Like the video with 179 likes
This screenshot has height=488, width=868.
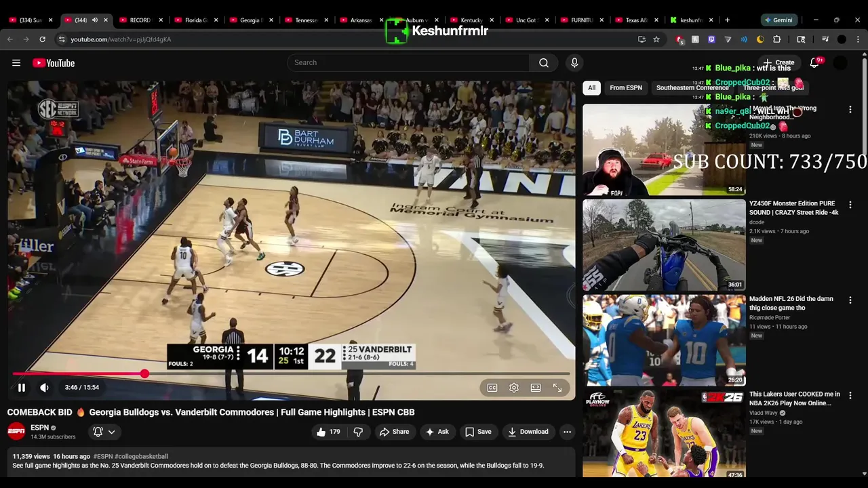(x=328, y=432)
